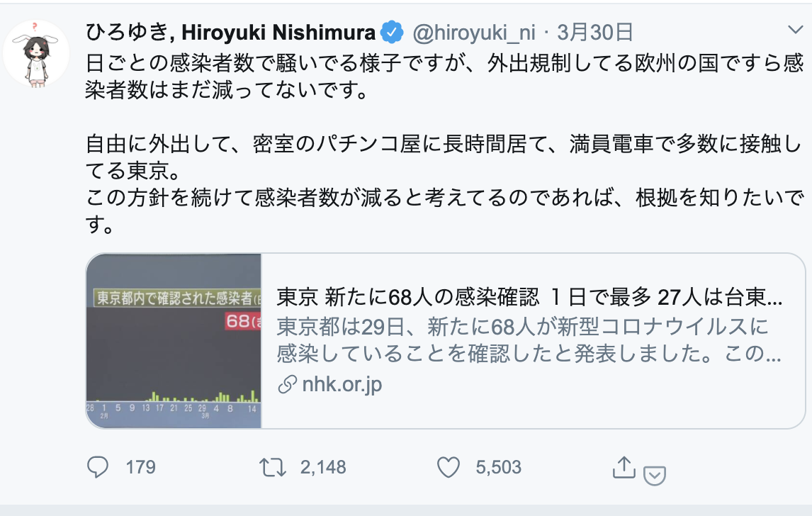Screen dimensions: 812x516
Task: Open the bunny-ear avatar profile picture
Action: (x=35, y=54)
